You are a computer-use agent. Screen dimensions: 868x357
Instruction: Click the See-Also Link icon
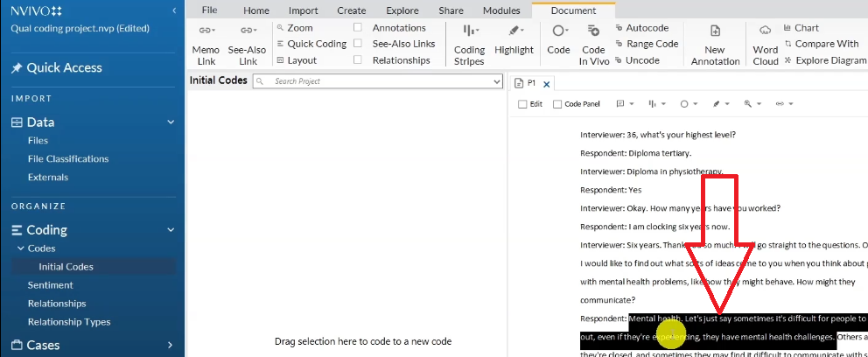click(x=248, y=31)
